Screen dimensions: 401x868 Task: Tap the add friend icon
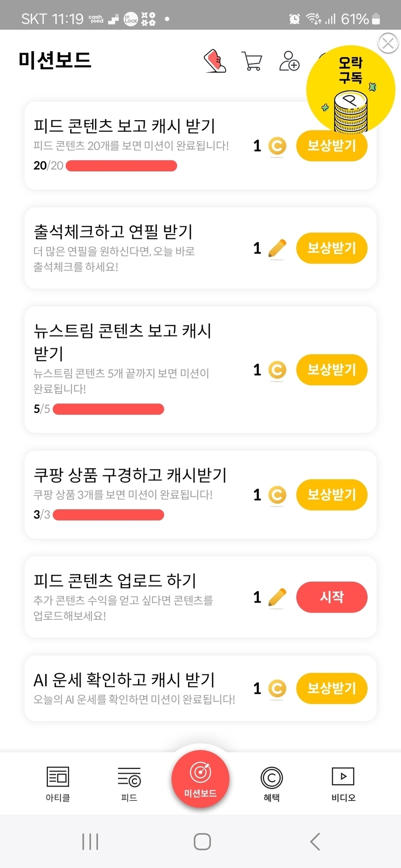click(x=289, y=61)
